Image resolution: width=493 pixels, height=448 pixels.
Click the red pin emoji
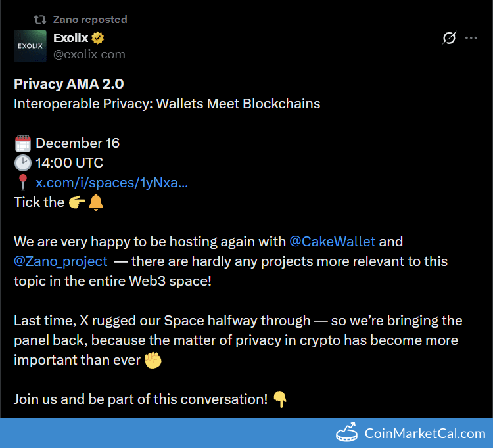(x=22, y=183)
